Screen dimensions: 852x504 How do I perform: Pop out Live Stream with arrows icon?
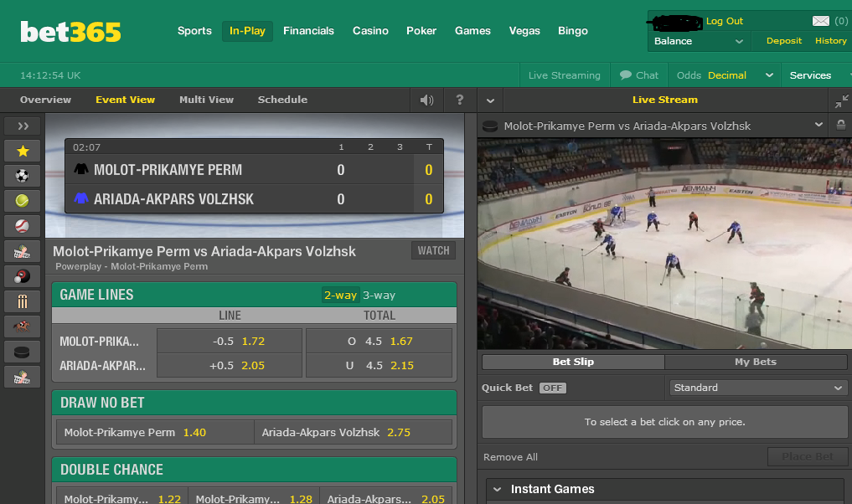pos(841,100)
